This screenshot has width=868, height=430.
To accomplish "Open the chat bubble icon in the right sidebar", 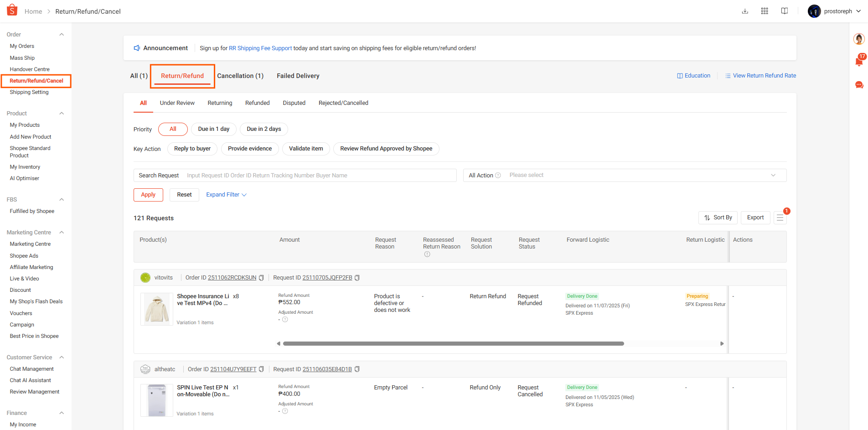I will click(x=859, y=85).
